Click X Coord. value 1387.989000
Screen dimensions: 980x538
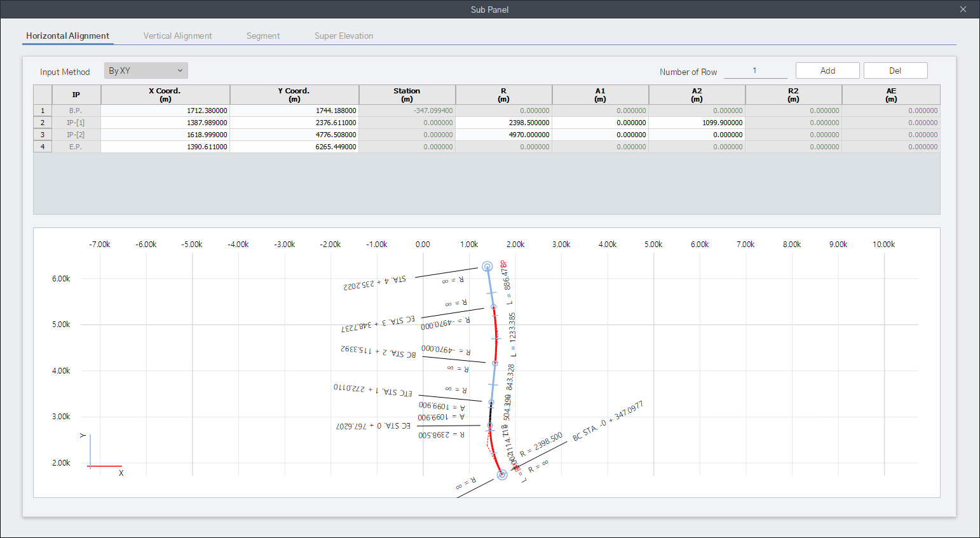coord(165,123)
